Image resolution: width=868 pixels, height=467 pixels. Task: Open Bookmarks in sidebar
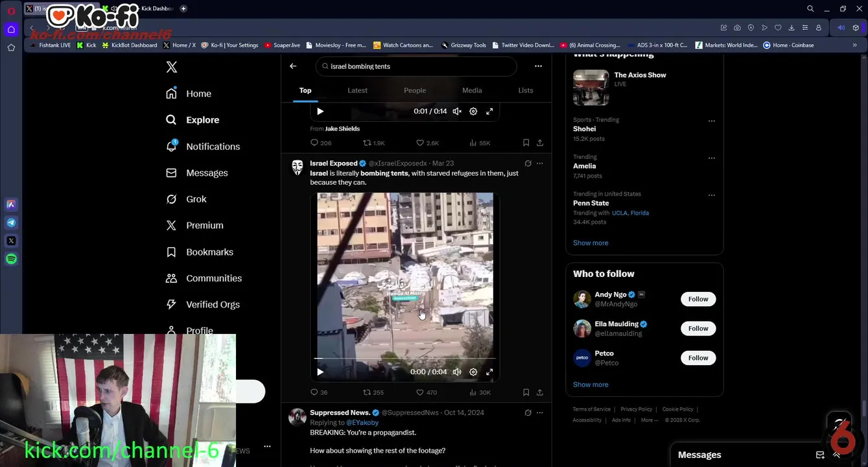click(200, 252)
